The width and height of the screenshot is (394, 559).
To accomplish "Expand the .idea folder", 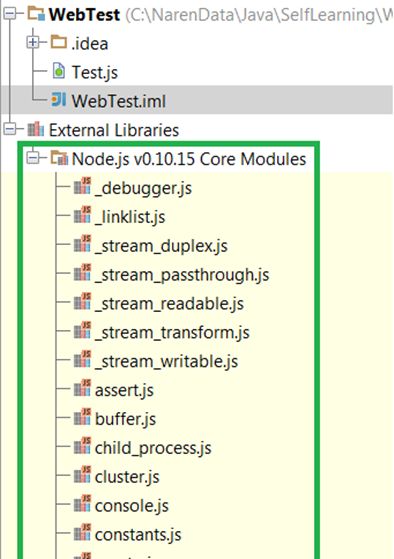I will coord(32,43).
